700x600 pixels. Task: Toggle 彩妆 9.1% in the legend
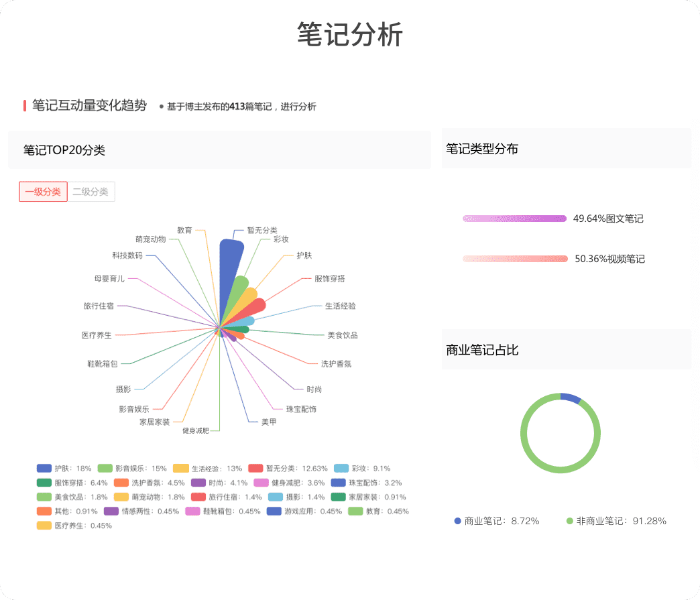click(x=362, y=468)
